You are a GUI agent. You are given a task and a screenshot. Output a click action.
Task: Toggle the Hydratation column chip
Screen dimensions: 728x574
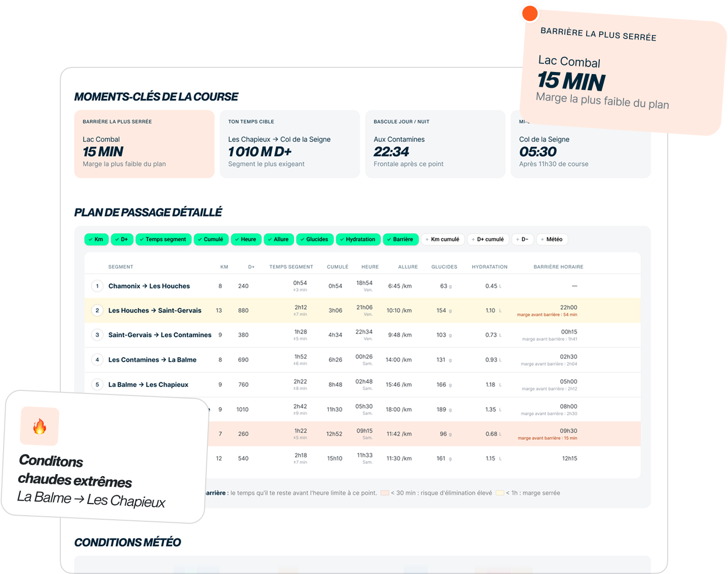(x=358, y=239)
